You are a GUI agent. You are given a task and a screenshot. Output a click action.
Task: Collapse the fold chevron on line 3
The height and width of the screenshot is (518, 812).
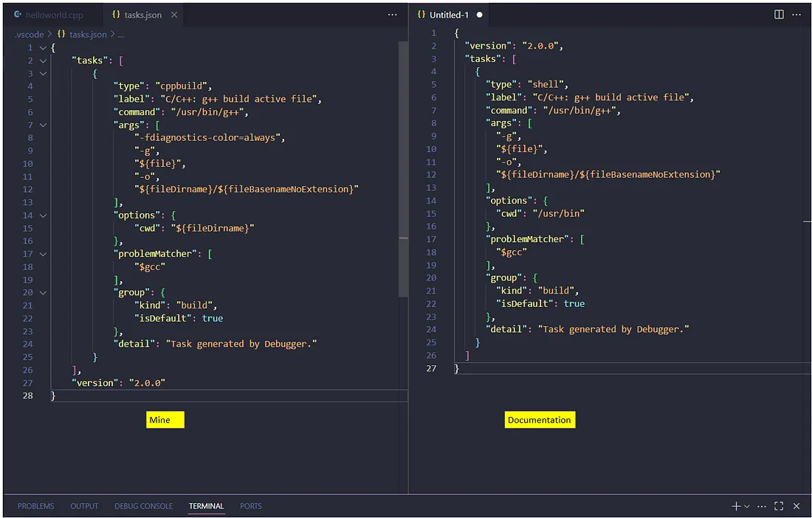click(x=43, y=74)
